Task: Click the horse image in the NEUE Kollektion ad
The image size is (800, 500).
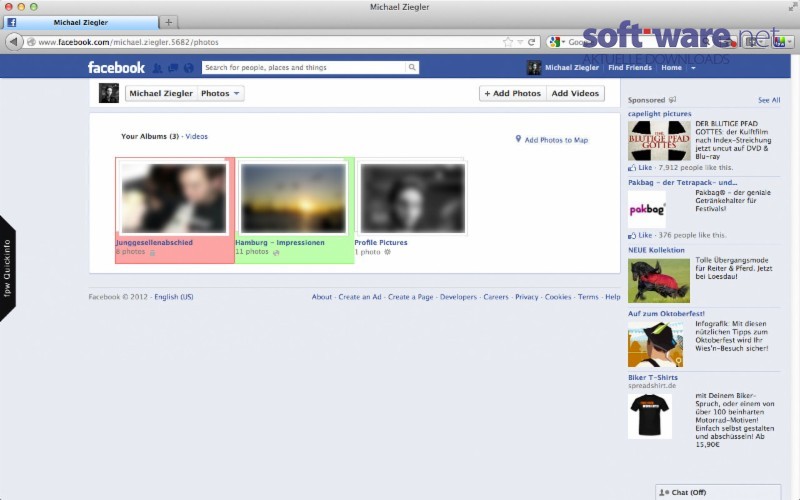Action: pyautogui.click(x=659, y=281)
